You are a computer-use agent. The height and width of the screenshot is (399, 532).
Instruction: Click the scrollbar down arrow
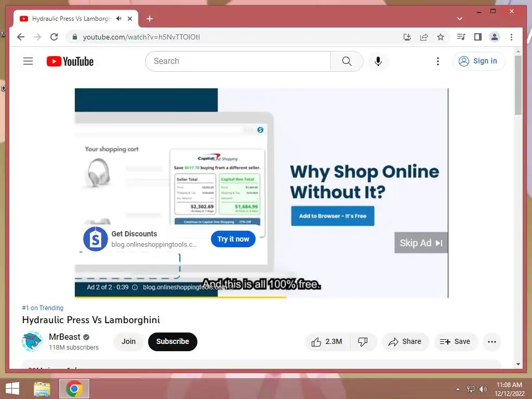(518, 364)
